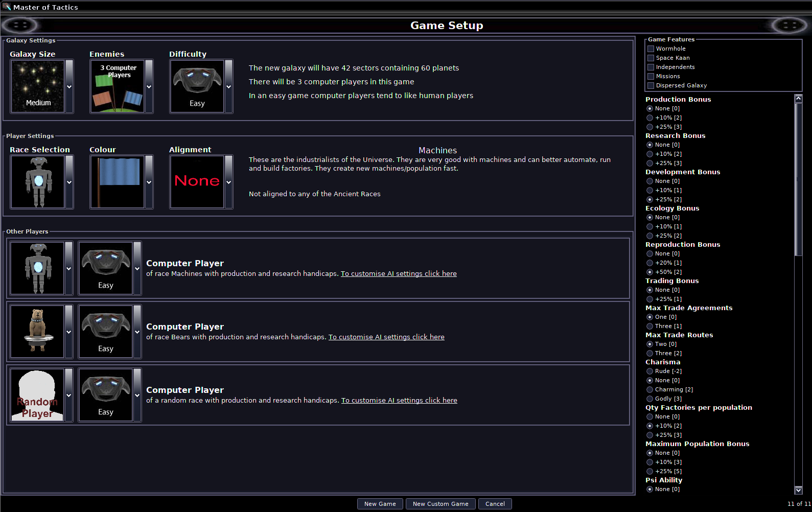This screenshot has height=512, width=812.
Task: Select Charisma Rude [-2]
Action: coord(650,371)
